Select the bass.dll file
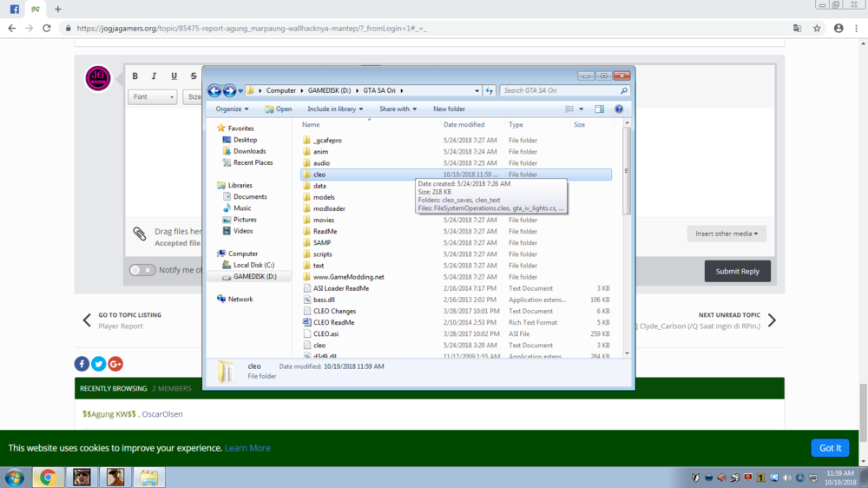868x488 pixels. point(324,300)
